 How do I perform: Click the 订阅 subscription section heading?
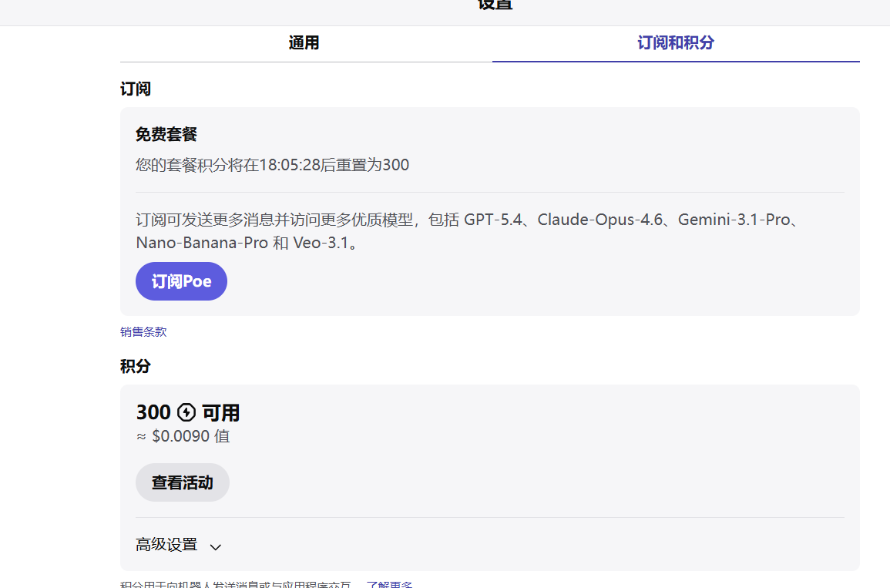(x=136, y=89)
